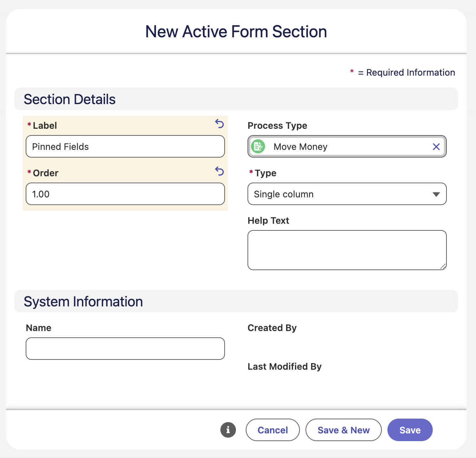
Task: Undo changes to the Label field
Action: (219, 124)
